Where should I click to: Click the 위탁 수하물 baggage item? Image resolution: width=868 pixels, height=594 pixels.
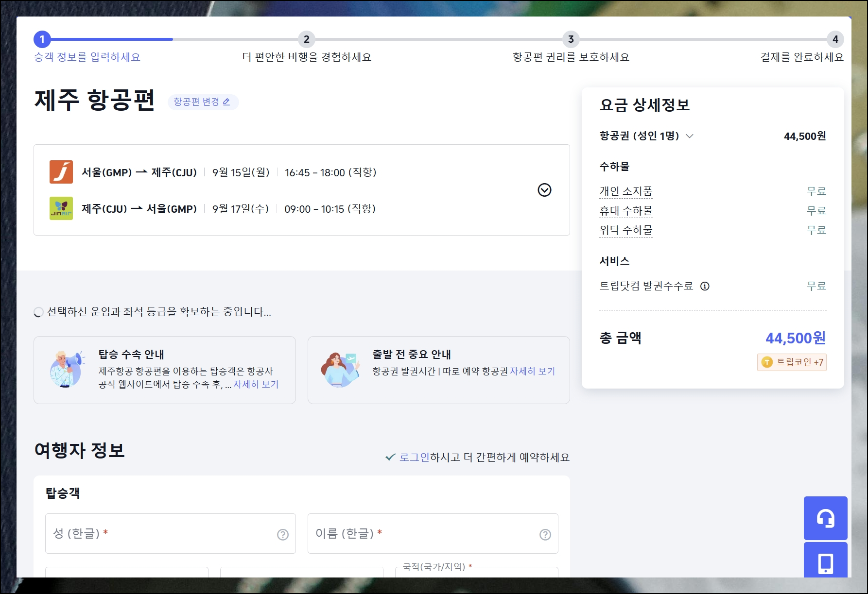pyautogui.click(x=626, y=230)
